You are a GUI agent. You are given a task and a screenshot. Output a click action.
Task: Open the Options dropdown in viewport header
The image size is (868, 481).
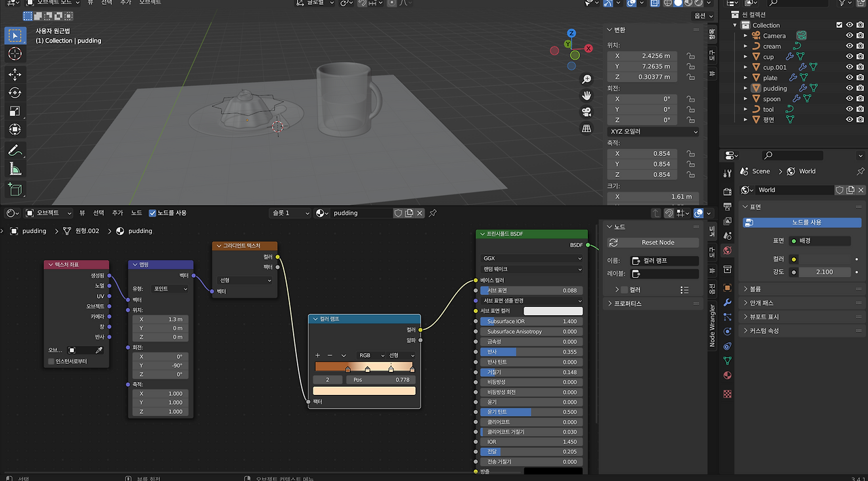(702, 16)
